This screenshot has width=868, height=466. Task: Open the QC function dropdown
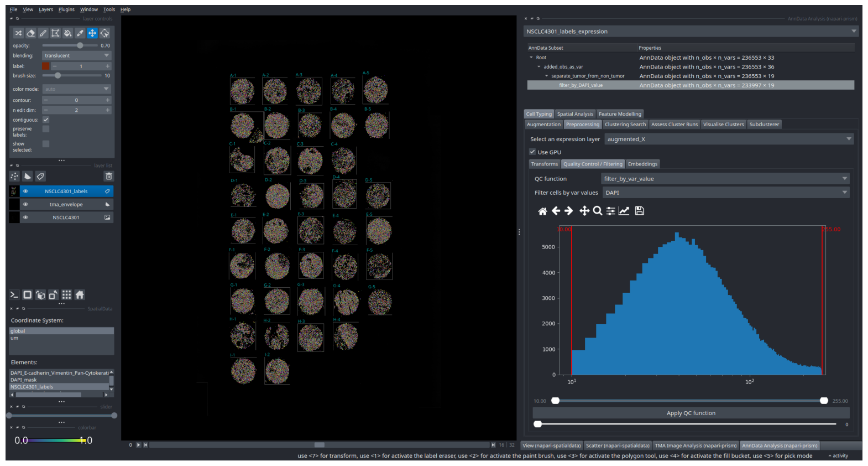click(x=725, y=179)
